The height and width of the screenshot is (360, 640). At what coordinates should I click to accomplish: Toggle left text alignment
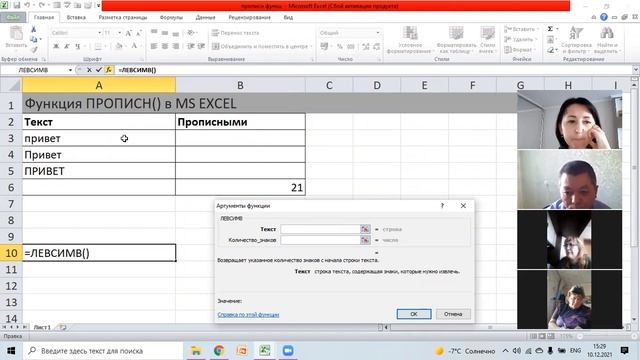tap(154, 46)
